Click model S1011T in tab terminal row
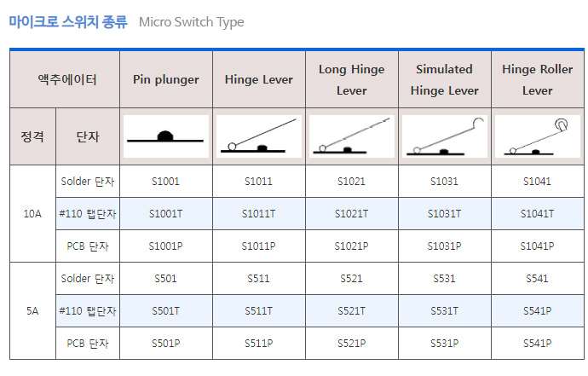This screenshot has width=588, height=376. click(x=259, y=214)
